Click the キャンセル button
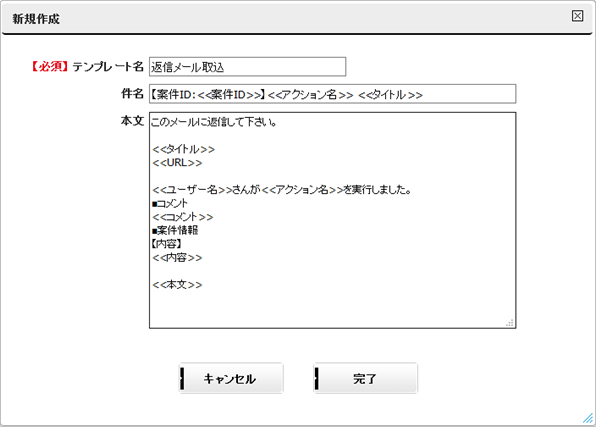This screenshot has width=596, height=427. [231, 378]
